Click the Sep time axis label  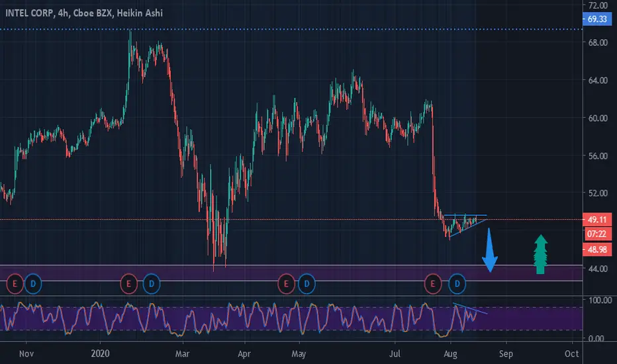[506, 354]
